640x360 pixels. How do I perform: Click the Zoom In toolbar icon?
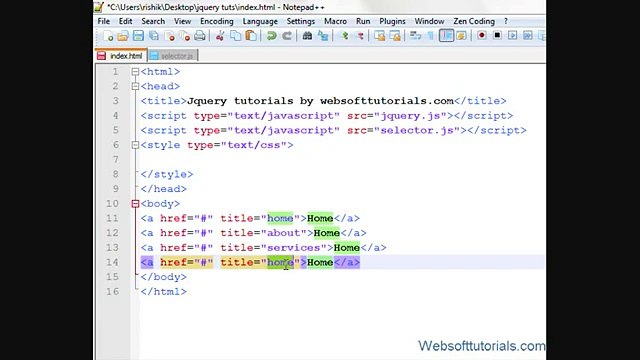coord(344,36)
